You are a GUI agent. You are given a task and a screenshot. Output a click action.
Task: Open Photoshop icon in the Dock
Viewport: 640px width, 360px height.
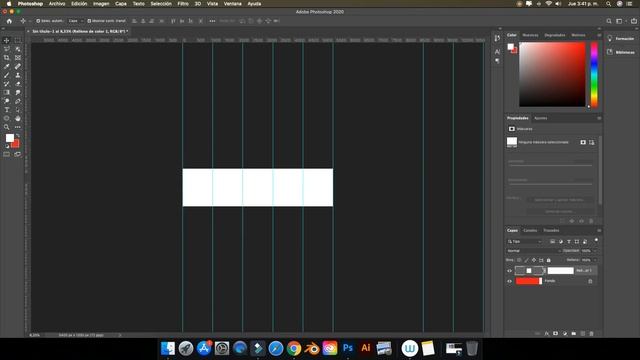348,348
